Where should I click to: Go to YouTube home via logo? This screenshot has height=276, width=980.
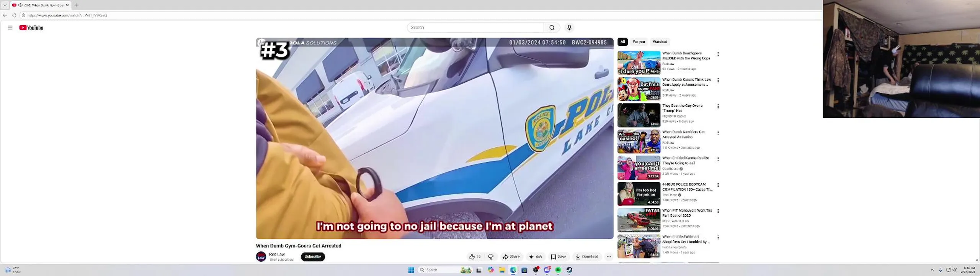(31, 28)
